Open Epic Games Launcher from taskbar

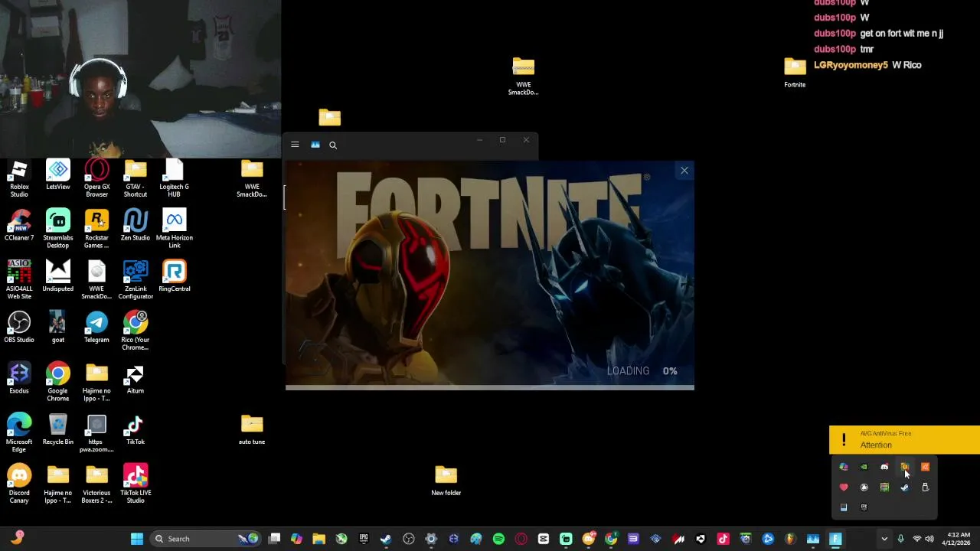(363, 539)
